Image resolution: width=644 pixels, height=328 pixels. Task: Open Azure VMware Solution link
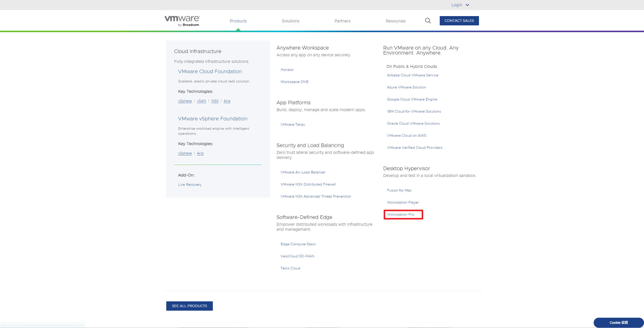[x=407, y=87]
